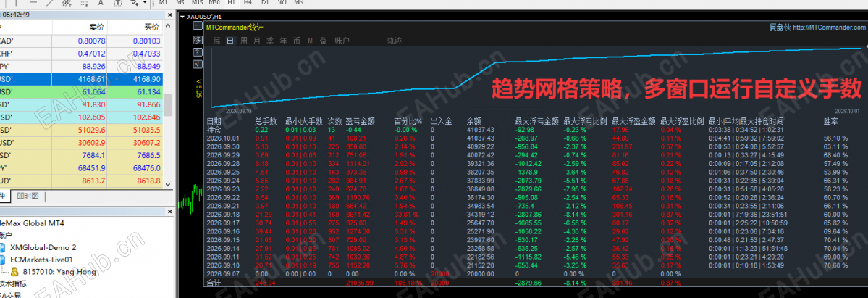868x298 pixels.
Task: Click the 合计 total row label
Action: click(214, 283)
